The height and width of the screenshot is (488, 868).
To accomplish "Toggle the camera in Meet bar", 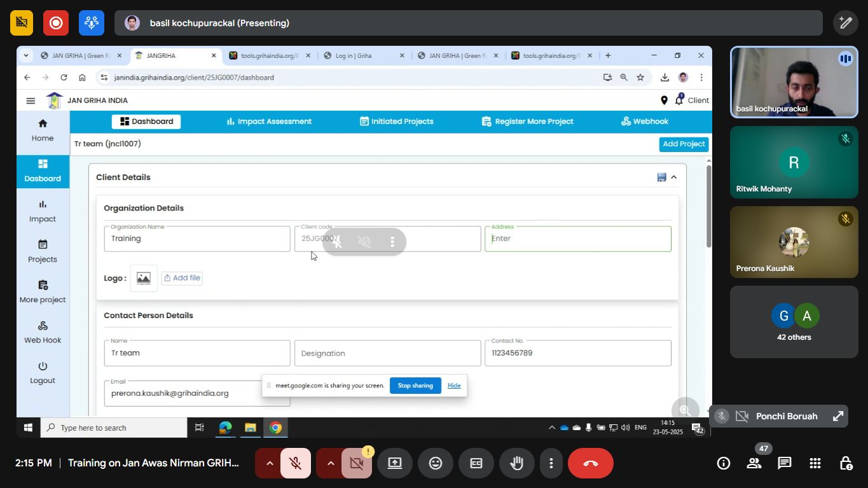I will (357, 463).
